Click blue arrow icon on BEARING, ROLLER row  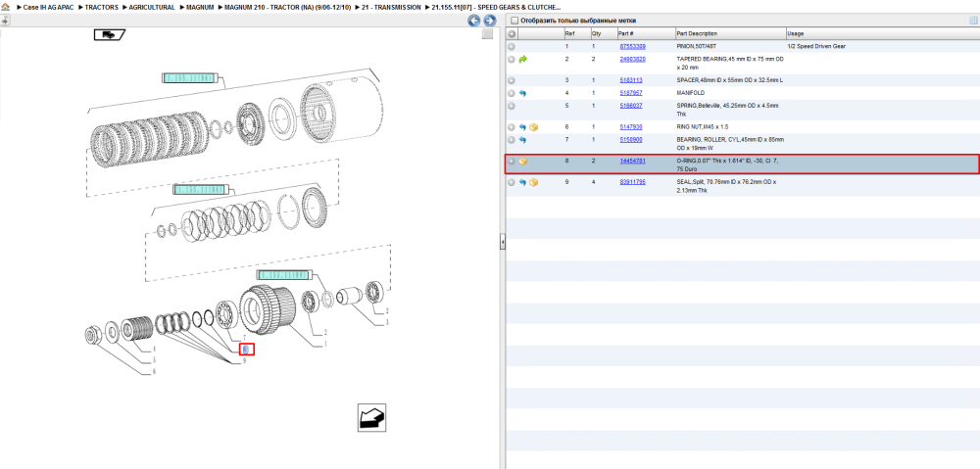(523, 140)
